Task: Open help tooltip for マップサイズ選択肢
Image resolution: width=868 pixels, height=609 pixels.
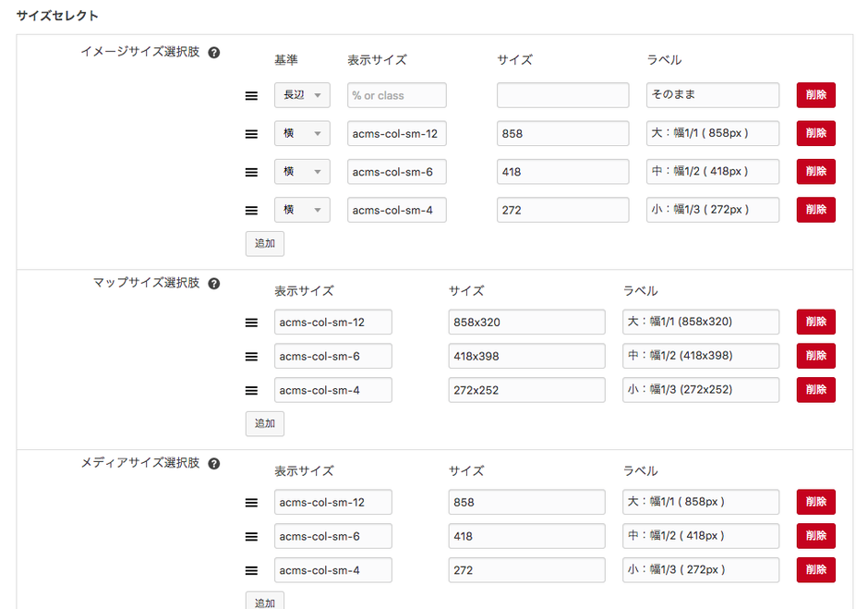Action: (214, 283)
